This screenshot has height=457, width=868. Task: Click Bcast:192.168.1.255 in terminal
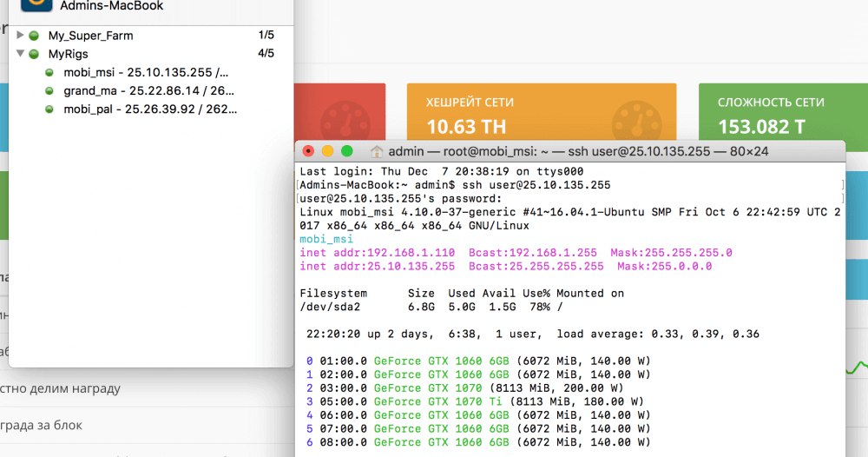click(x=533, y=253)
